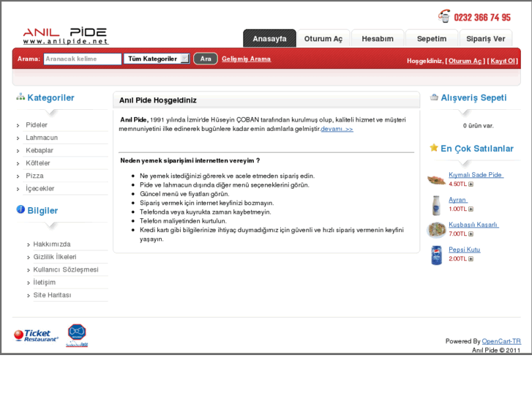Open the Sipariş Ver tab
532x399 pixels.
(x=485, y=38)
